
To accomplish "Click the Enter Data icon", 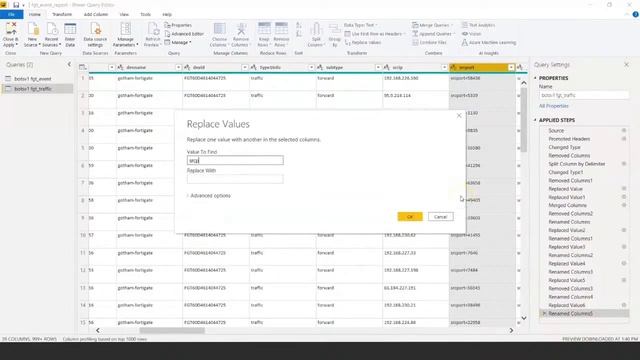I will point(70,35).
